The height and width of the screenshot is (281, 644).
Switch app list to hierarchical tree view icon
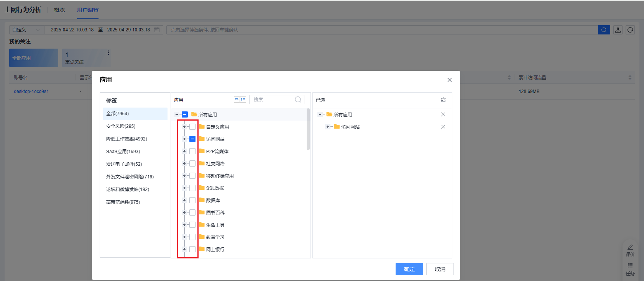point(237,100)
